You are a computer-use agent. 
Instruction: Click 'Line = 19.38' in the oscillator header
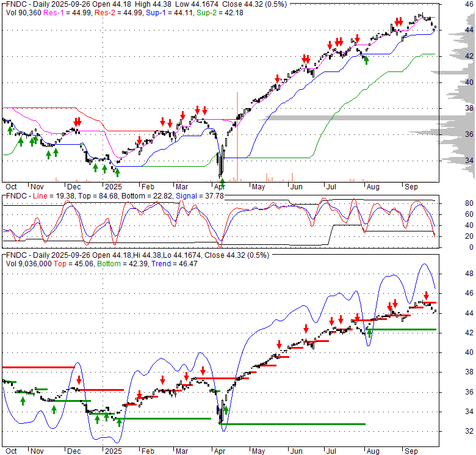click(54, 196)
